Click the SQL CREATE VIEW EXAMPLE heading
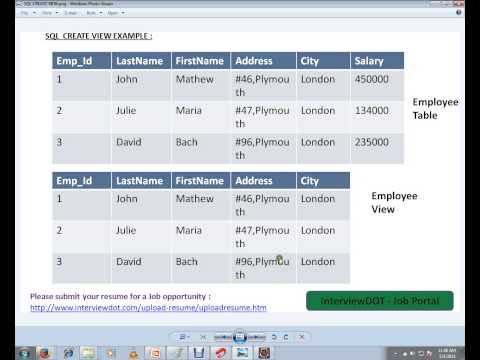 pos(99,36)
